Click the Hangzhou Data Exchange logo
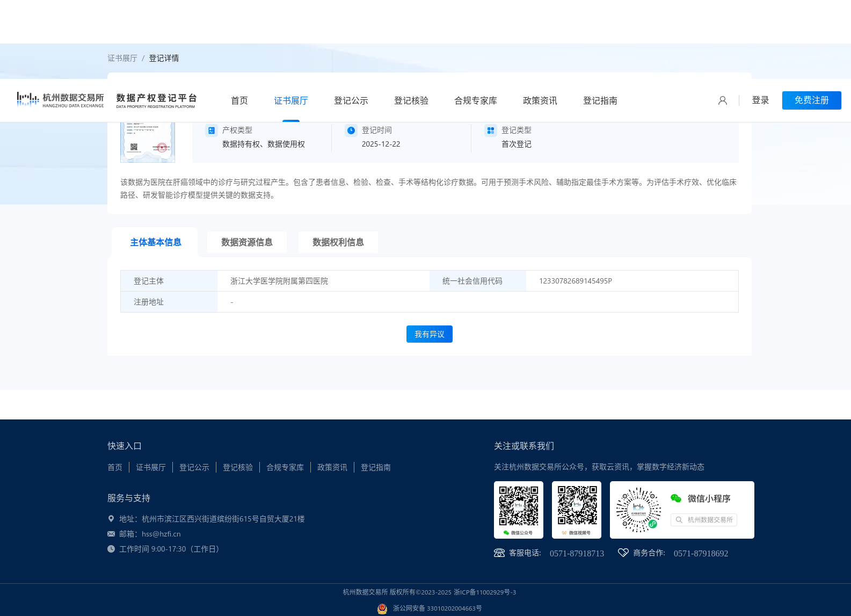Viewport: 851px width, 616px height. pyautogui.click(x=60, y=100)
